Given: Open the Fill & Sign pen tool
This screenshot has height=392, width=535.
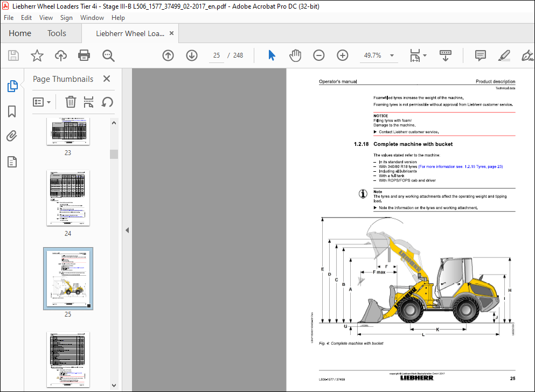Looking at the screenshot, I should click(x=527, y=55).
